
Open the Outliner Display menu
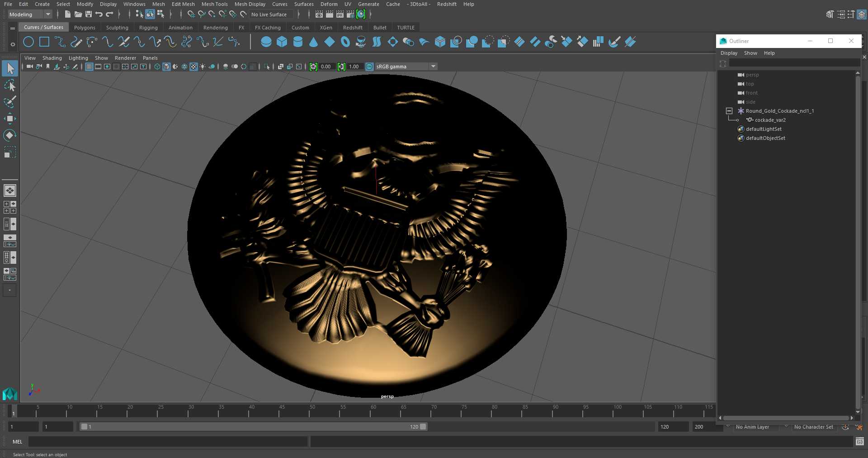(x=729, y=53)
